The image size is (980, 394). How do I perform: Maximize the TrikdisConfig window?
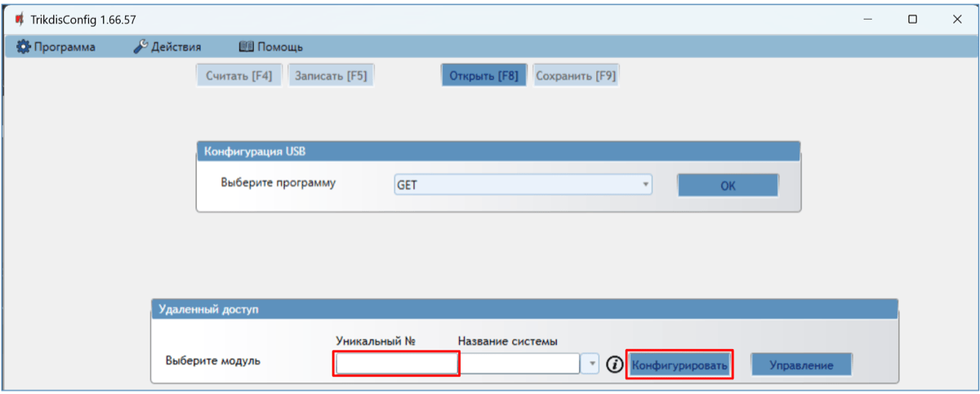[x=912, y=19]
